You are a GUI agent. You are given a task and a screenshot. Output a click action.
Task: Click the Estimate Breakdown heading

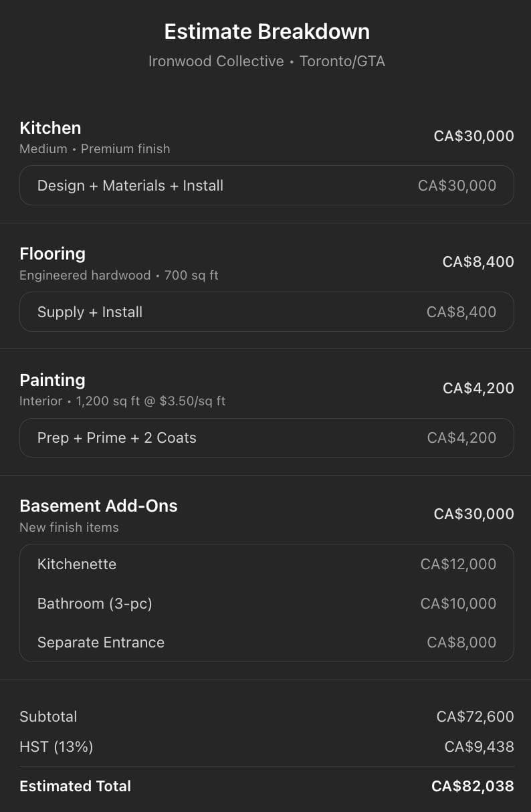[266, 31]
